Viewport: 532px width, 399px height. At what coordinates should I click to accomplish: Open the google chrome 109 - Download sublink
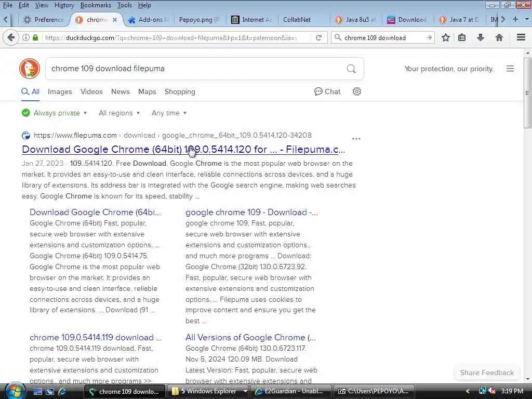point(251,212)
